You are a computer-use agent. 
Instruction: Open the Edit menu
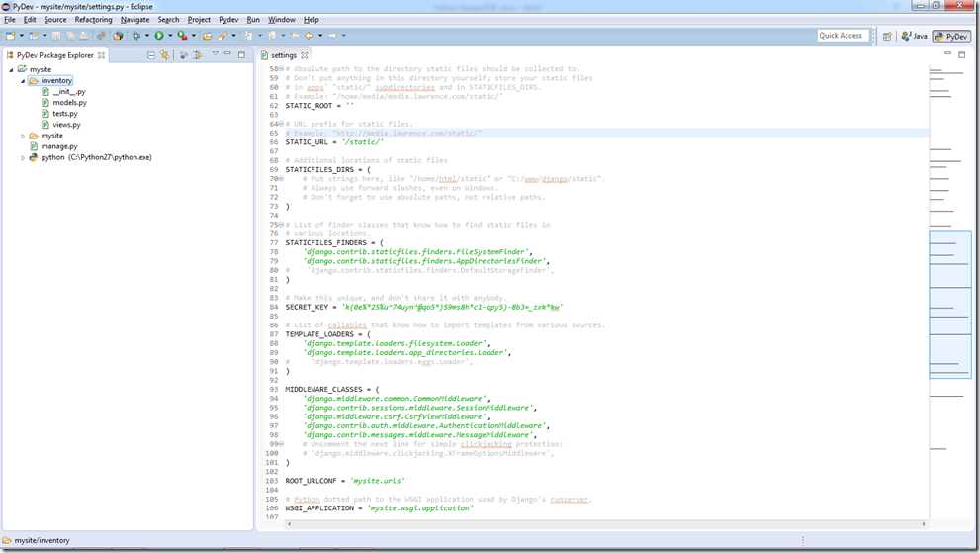click(30, 20)
